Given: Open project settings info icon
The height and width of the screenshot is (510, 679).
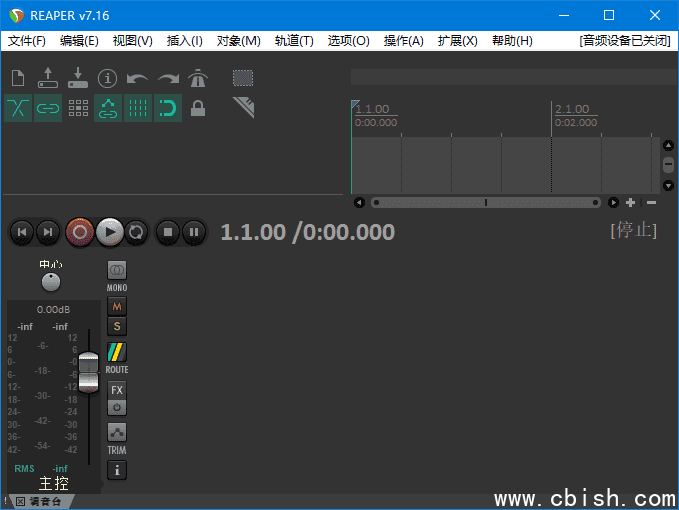Looking at the screenshot, I should coord(108,78).
